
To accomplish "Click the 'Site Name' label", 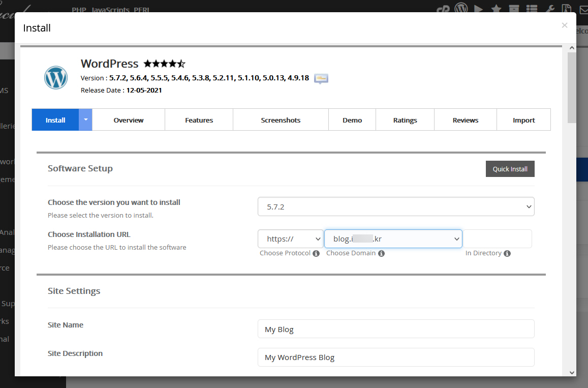I will 66,325.
